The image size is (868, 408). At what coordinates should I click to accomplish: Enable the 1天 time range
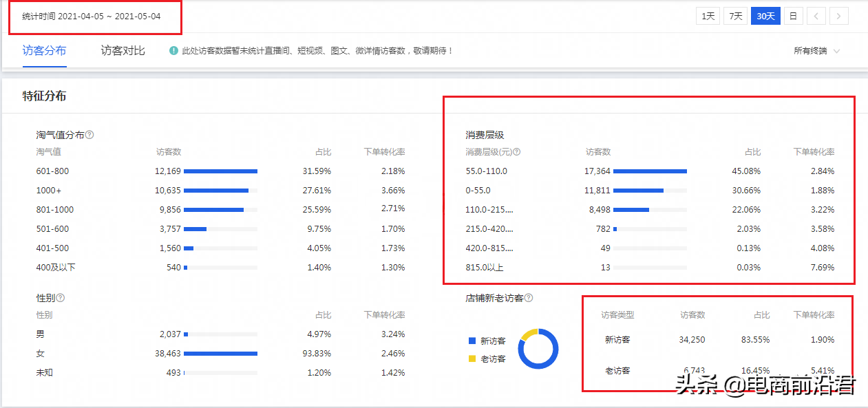708,15
